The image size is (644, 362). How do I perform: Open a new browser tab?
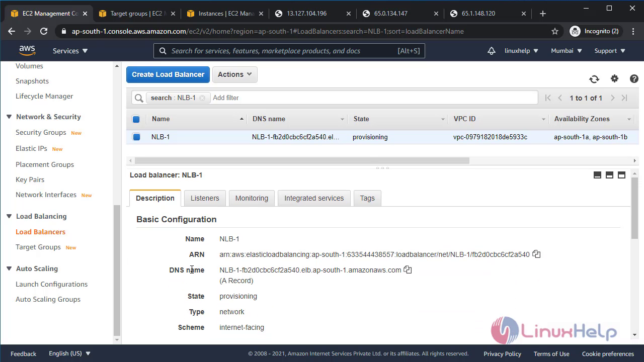[x=542, y=14]
